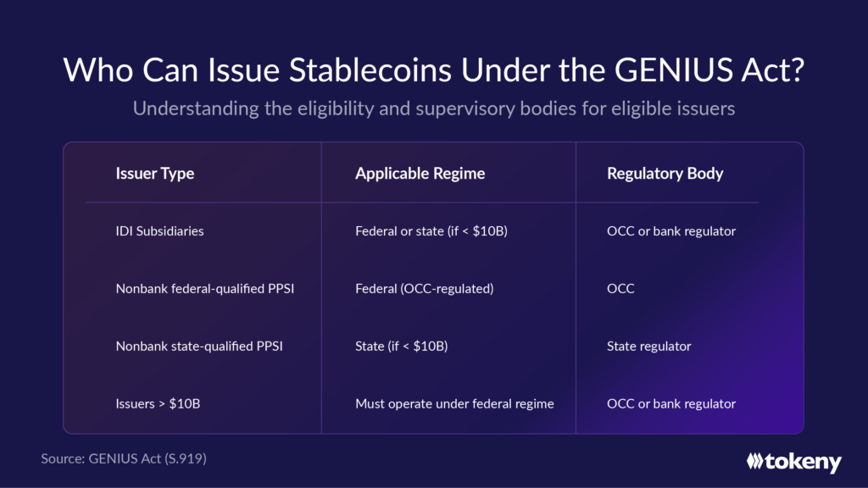Click the standalone OCC cell

point(620,289)
